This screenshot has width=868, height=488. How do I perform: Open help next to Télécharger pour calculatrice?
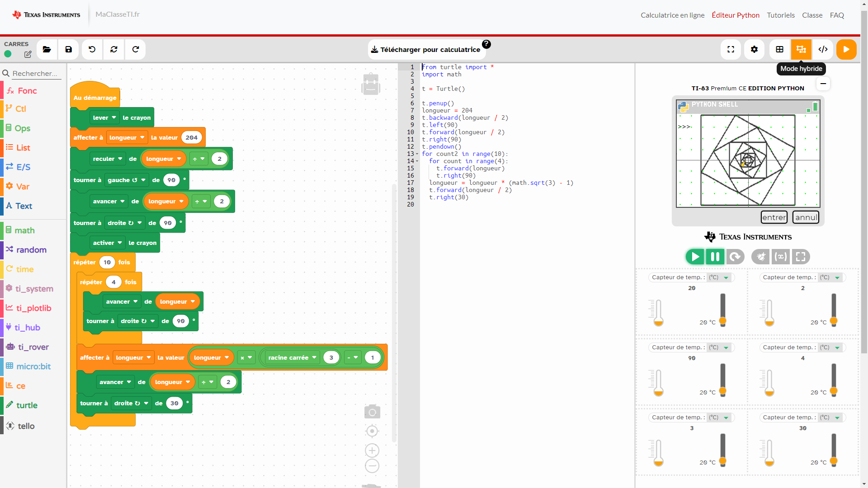click(x=486, y=44)
